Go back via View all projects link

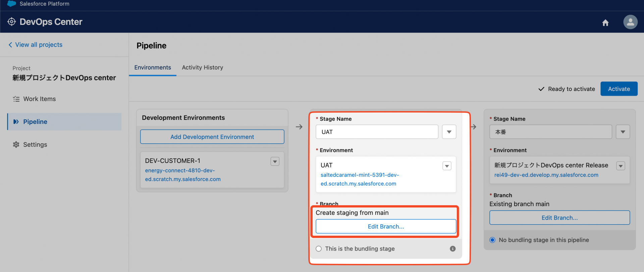pyautogui.click(x=39, y=45)
